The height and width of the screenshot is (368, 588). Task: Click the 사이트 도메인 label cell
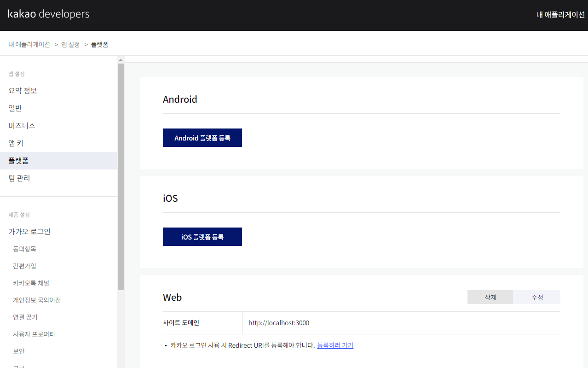click(x=202, y=323)
